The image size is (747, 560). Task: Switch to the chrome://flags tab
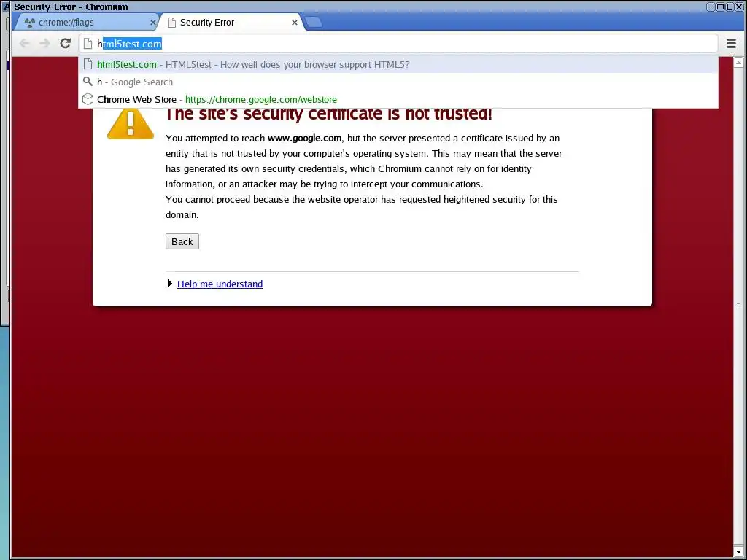pos(83,22)
